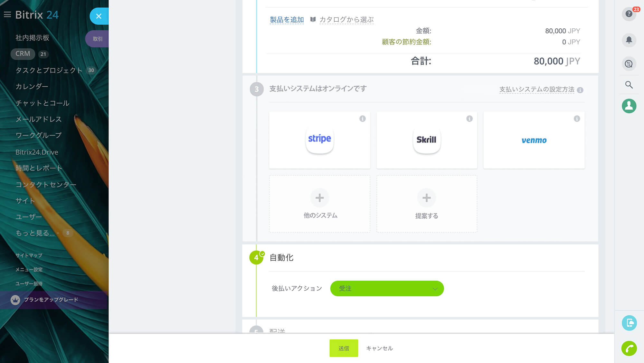
Task: Open the hamburger menu next to Bitrix 24
Action: (7, 14)
